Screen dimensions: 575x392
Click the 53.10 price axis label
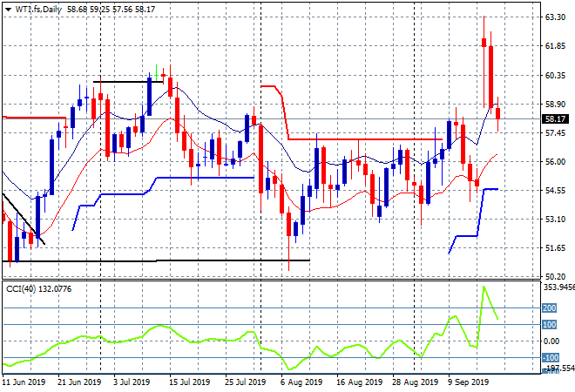pyautogui.click(x=555, y=220)
